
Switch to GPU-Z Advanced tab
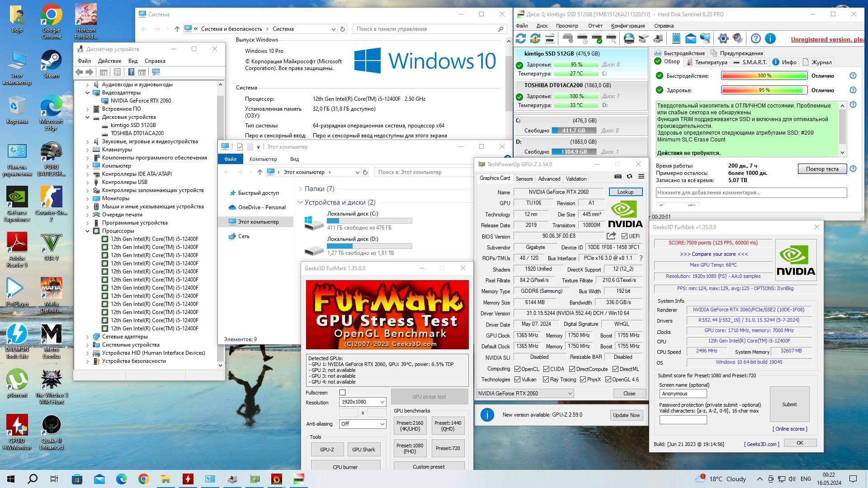point(549,178)
